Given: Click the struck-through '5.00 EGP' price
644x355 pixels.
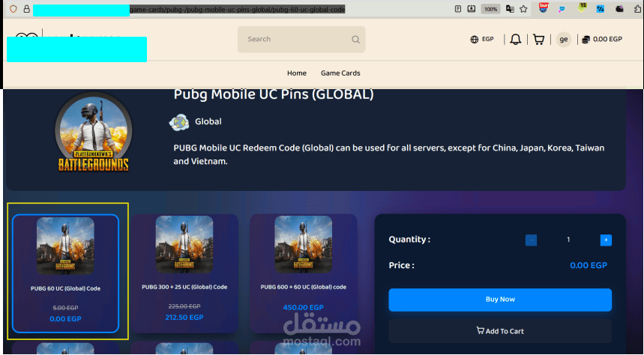Looking at the screenshot, I should pos(65,308).
